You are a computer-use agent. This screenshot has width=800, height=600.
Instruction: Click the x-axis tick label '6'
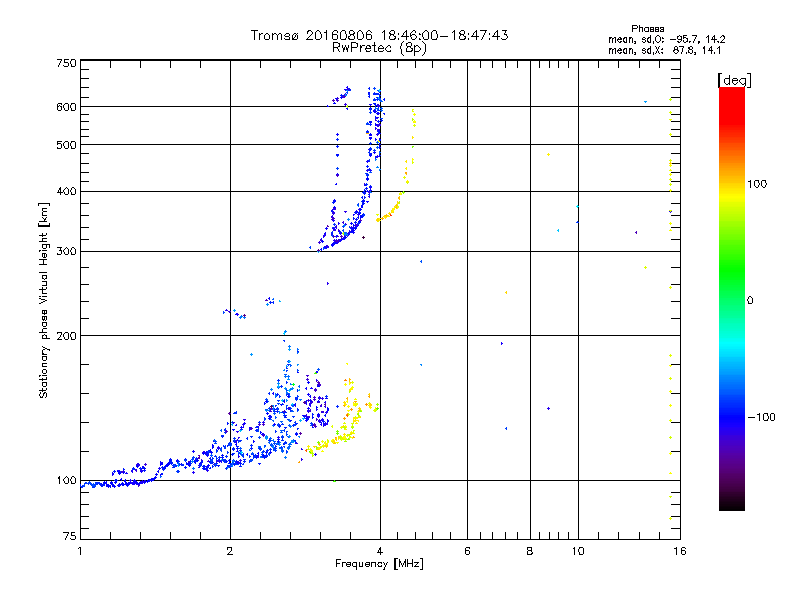tap(467, 551)
